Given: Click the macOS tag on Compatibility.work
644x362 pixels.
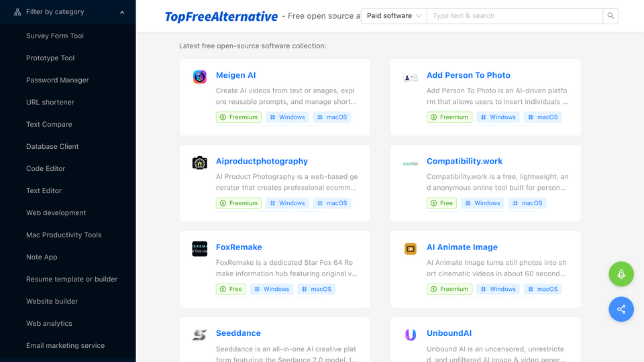Looking at the screenshot, I should tap(527, 203).
